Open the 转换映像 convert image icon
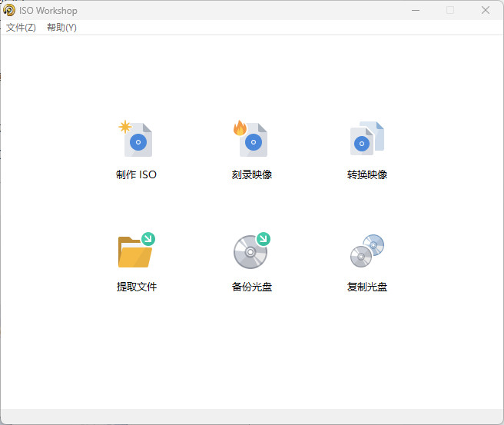Image resolution: width=504 pixels, height=425 pixels. 367,138
